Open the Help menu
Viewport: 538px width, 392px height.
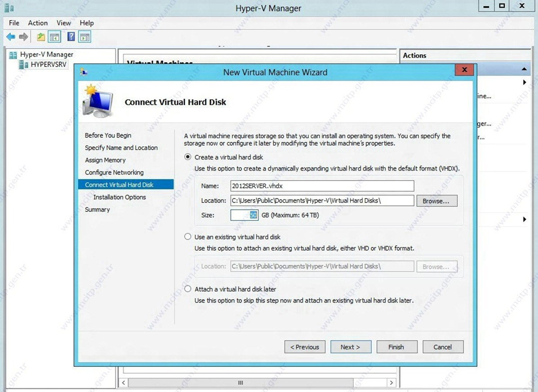pos(86,23)
